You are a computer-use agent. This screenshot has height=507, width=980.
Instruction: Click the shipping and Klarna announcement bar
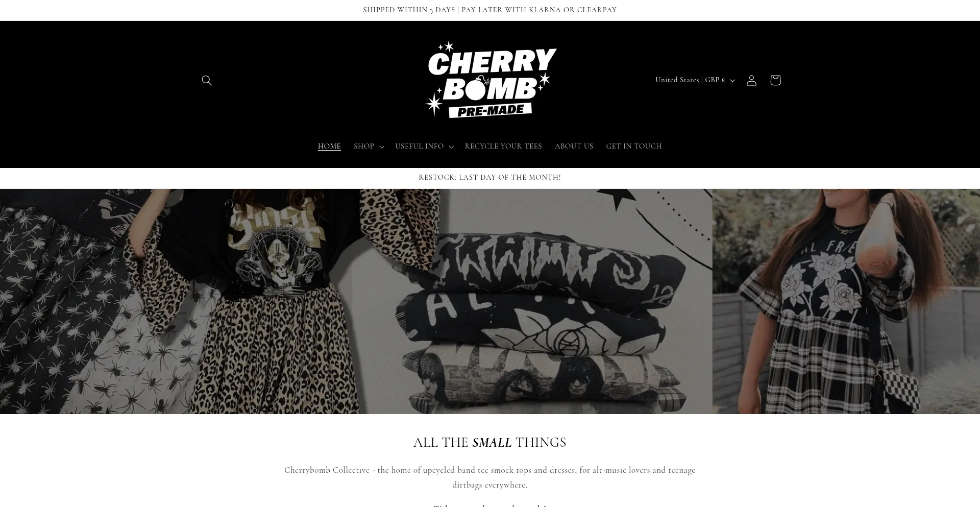pos(490,10)
